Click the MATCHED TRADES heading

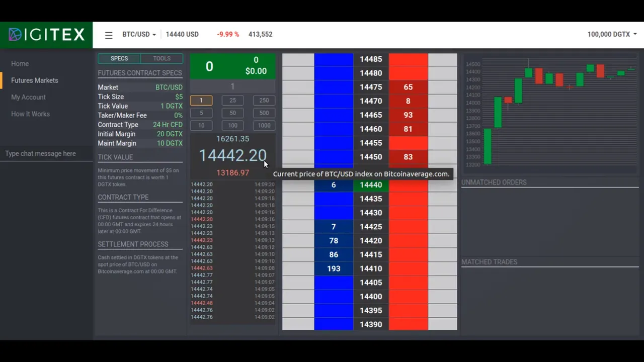490,262
